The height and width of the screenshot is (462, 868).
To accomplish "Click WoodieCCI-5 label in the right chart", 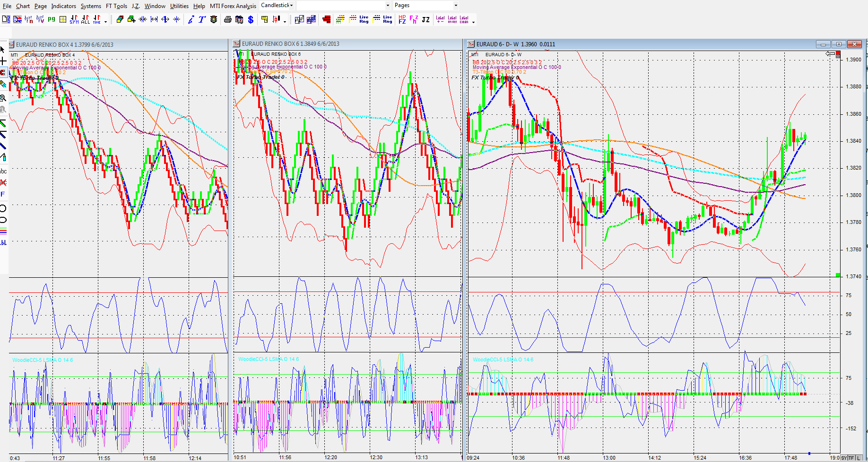I will click(x=503, y=360).
